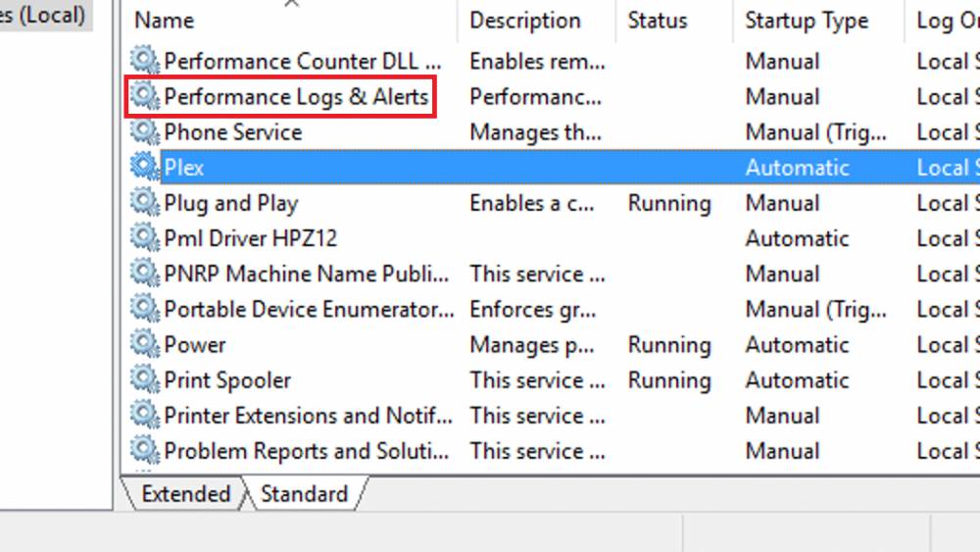This screenshot has height=552, width=980.
Task: Click Automatic startup type of Pml Driver HPZ12
Action: click(x=797, y=238)
